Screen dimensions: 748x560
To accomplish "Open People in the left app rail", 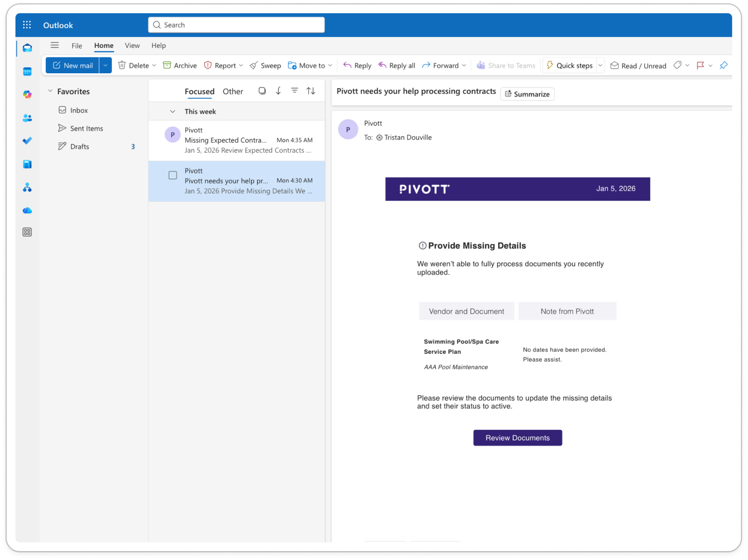I will 27,118.
